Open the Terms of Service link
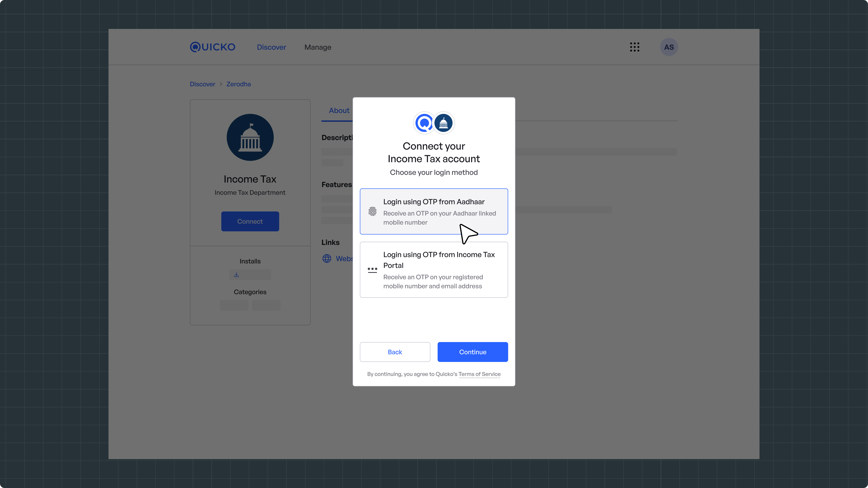 point(479,374)
